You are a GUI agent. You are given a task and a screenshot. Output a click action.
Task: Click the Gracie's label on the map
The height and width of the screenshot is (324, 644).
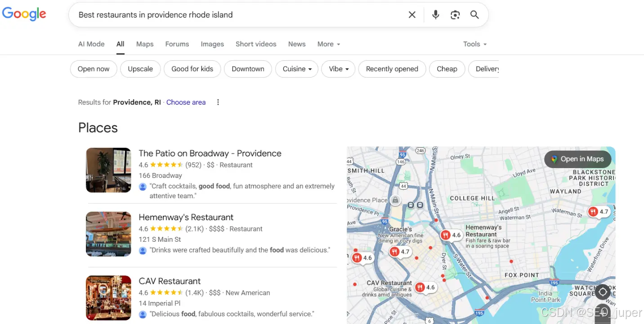tap(401, 229)
